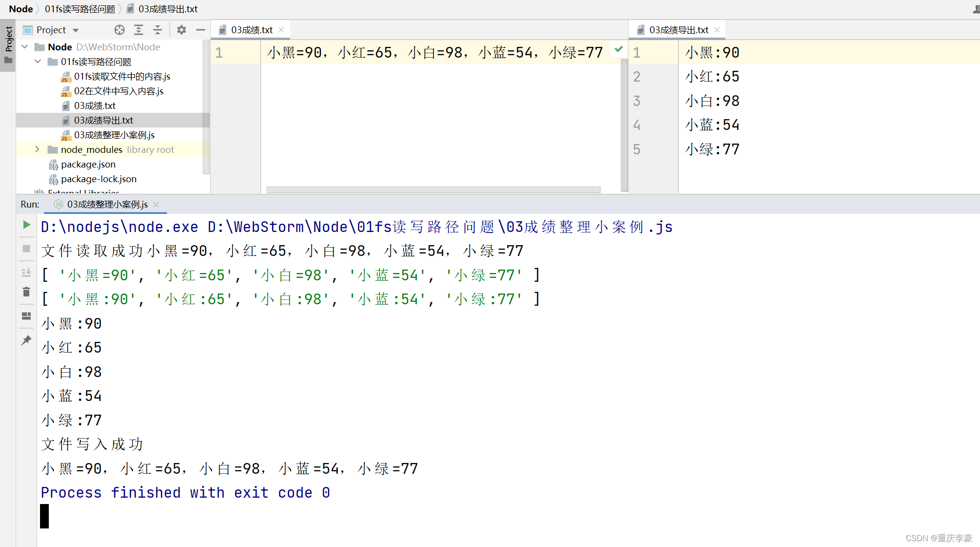Close the 03成绩整理小案例.js Run tab
This screenshot has width=980, height=547.
[156, 205]
